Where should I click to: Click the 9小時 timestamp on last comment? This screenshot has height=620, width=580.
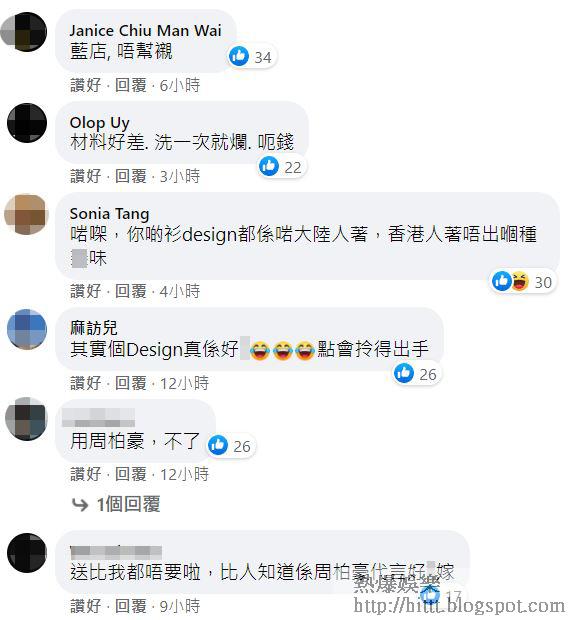[180, 606]
